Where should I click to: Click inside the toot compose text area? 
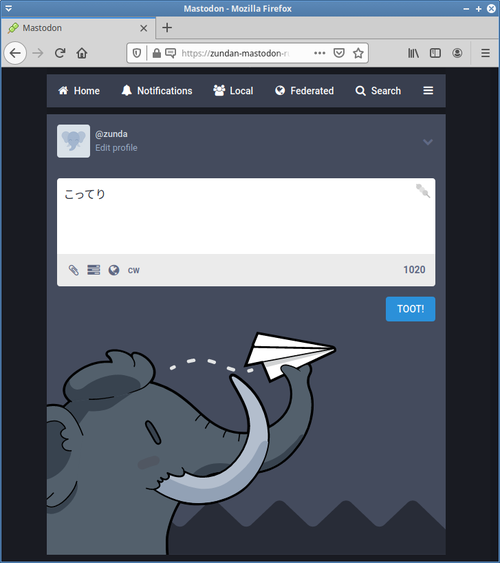point(246,217)
